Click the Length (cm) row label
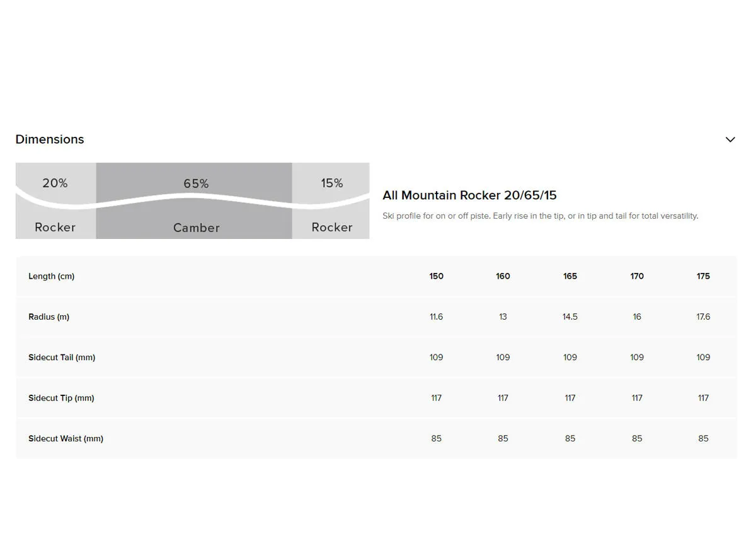 tap(51, 276)
